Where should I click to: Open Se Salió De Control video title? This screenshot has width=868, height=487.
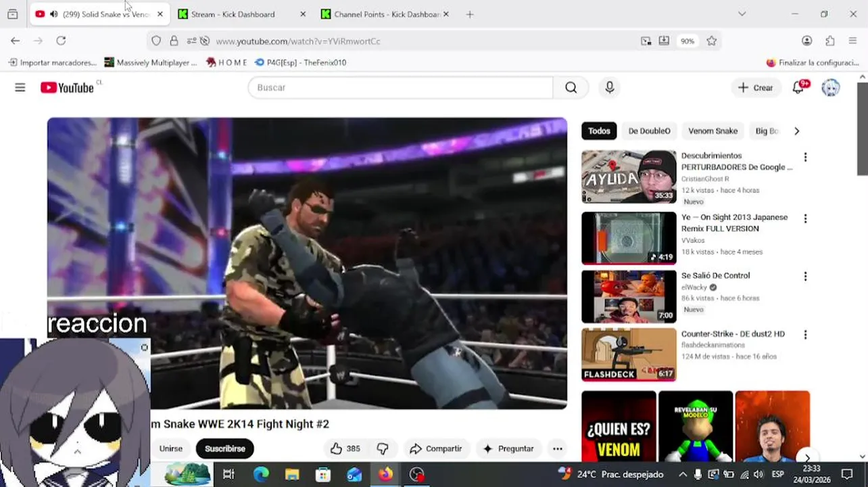(715, 275)
